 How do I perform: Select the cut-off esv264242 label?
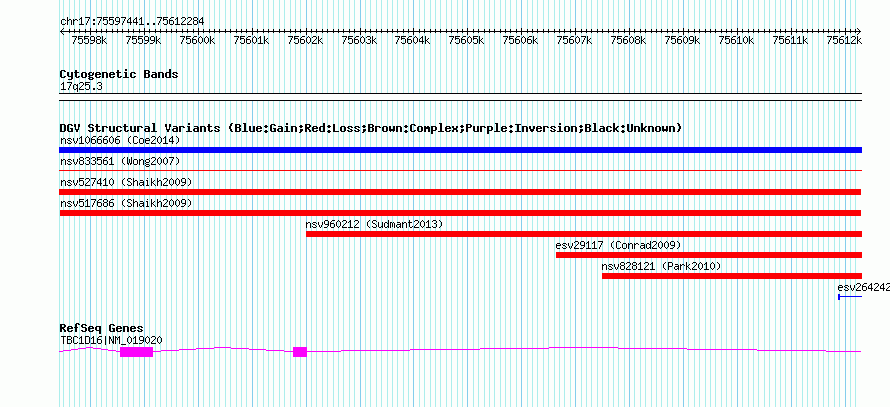point(863,287)
